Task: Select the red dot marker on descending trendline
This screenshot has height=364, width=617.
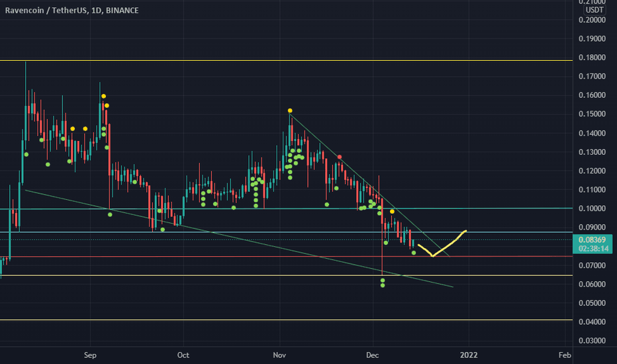Action: point(340,157)
